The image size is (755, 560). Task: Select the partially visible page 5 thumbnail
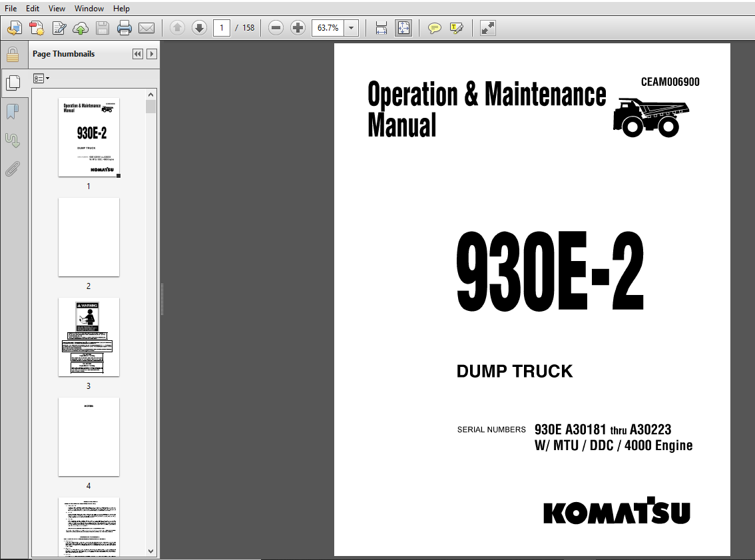(x=89, y=527)
